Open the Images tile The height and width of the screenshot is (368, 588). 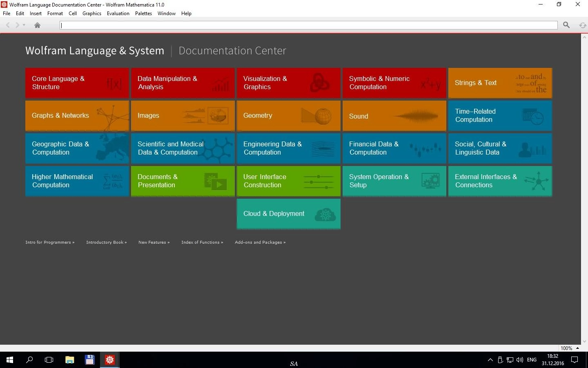[x=183, y=116]
